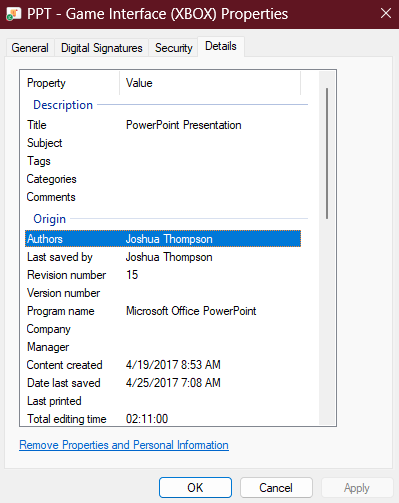The height and width of the screenshot is (503, 399).
Task: Click the Description section heading
Action: [63, 105]
